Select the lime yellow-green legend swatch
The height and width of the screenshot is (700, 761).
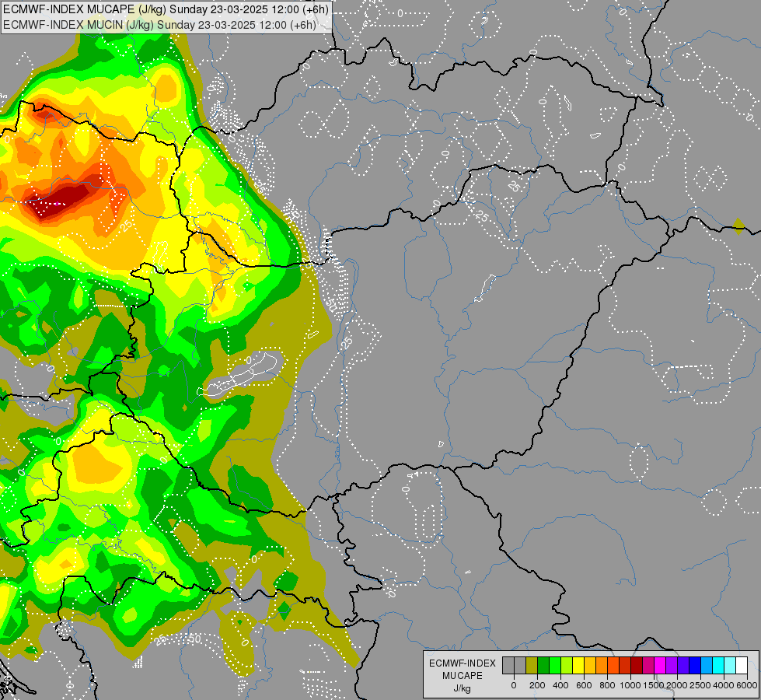point(567,665)
